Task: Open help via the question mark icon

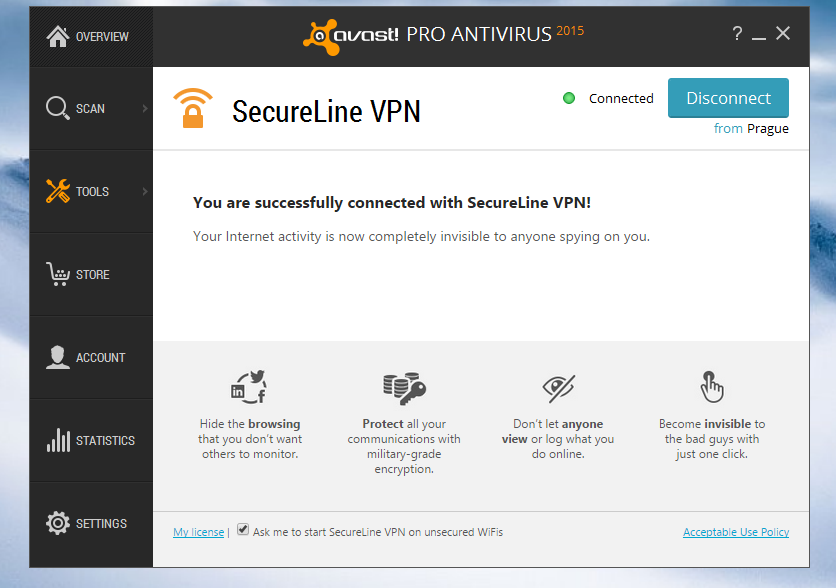Action: pos(737,33)
